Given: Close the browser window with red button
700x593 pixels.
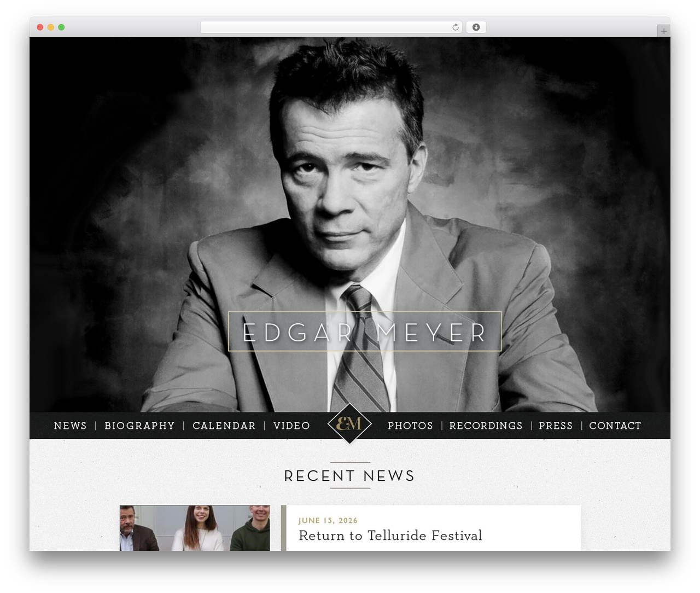Looking at the screenshot, I should (40, 27).
